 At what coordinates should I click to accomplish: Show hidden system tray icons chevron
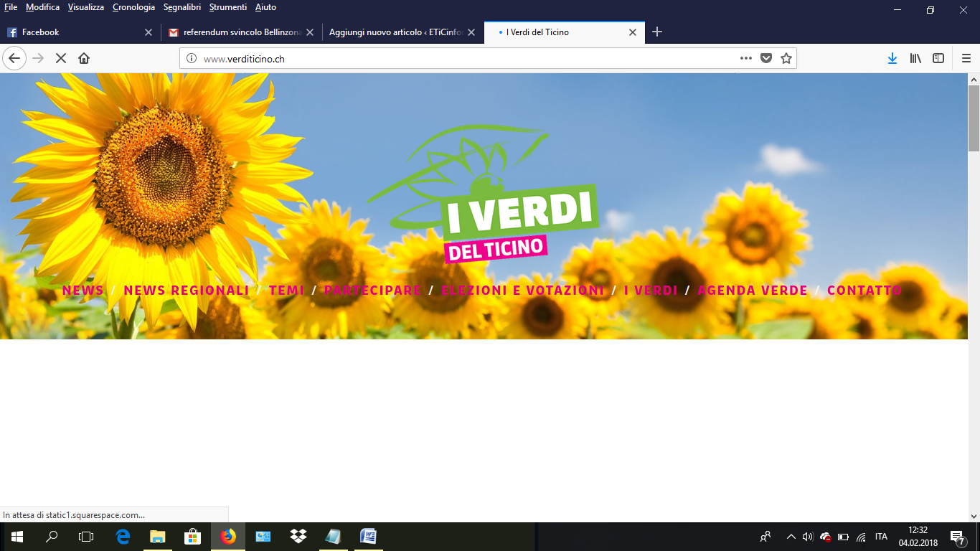[x=791, y=537]
